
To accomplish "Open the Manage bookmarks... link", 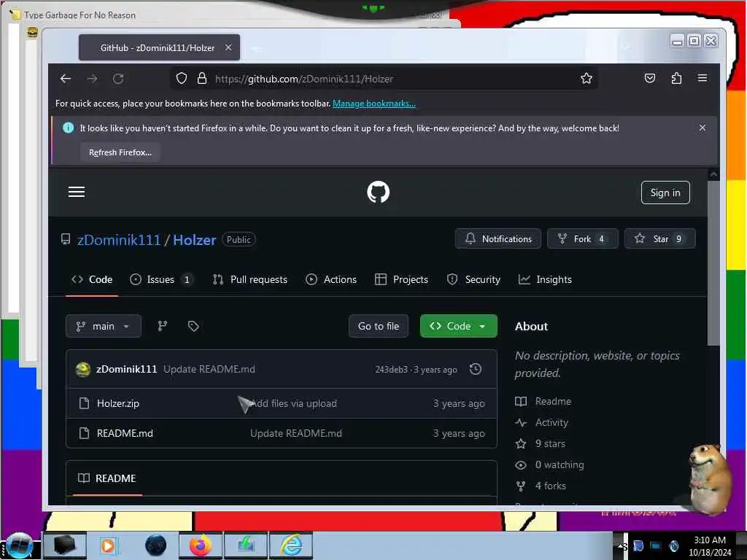I will pos(374,104).
